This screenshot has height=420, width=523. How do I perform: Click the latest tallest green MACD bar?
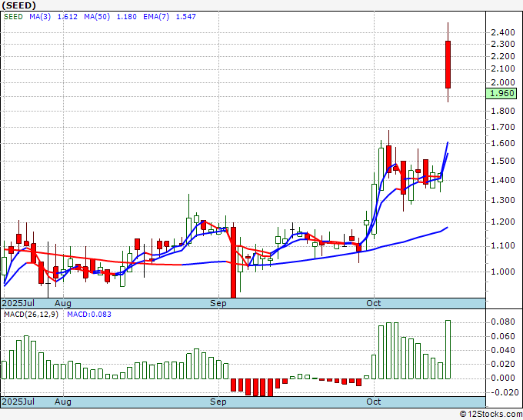click(x=448, y=349)
